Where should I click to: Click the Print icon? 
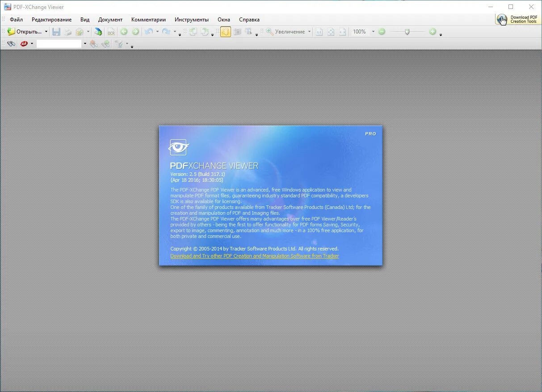(x=68, y=32)
